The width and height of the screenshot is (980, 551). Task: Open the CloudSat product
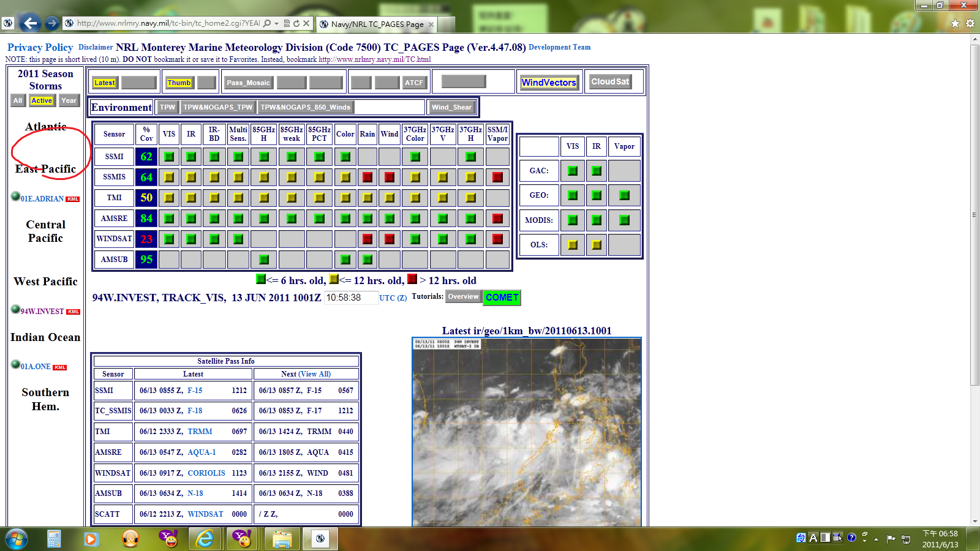click(610, 81)
